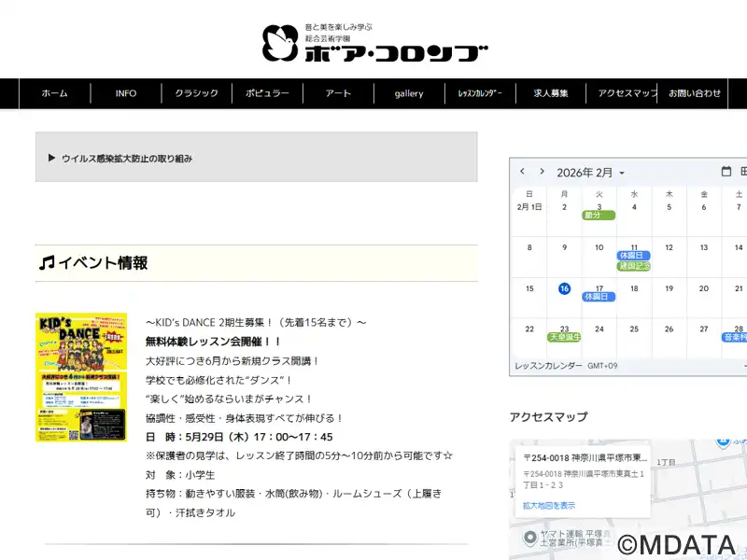This screenshot has width=747, height=560.
Task: Select today's date 16 in the calendar
Action: click(564, 289)
